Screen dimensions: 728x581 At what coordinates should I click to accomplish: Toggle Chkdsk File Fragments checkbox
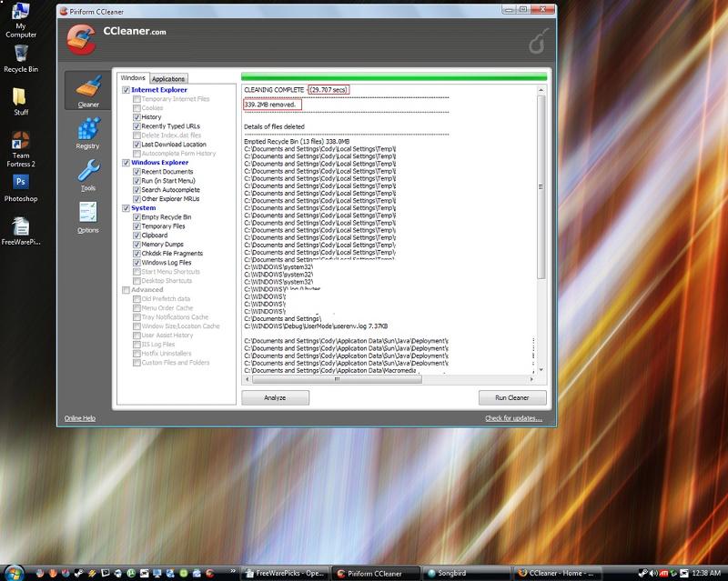coord(136,254)
